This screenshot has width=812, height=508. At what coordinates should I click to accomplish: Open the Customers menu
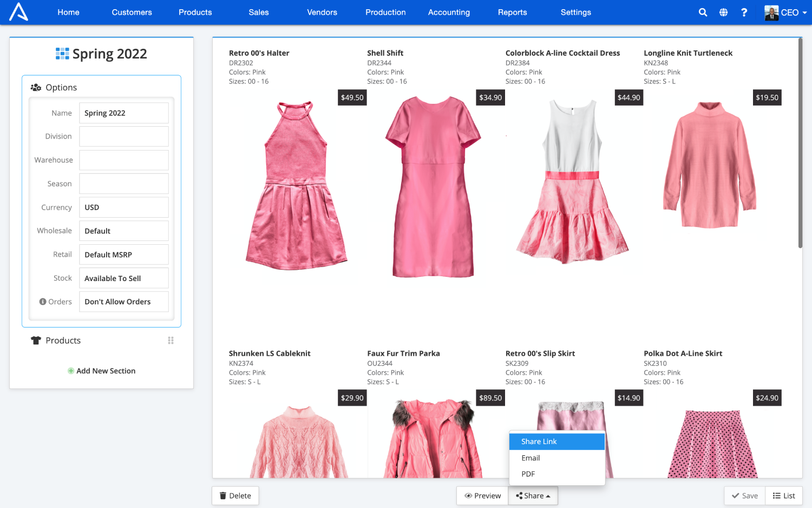click(x=132, y=12)
